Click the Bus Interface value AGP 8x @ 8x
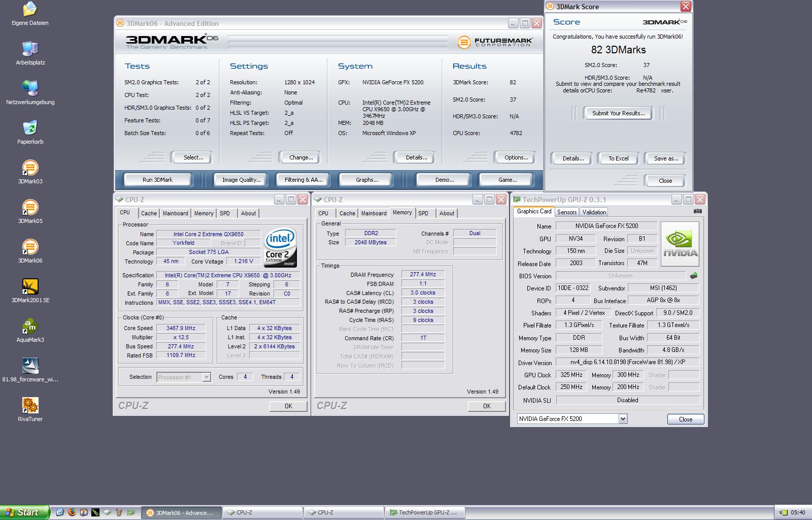 [x=663, y=300]
